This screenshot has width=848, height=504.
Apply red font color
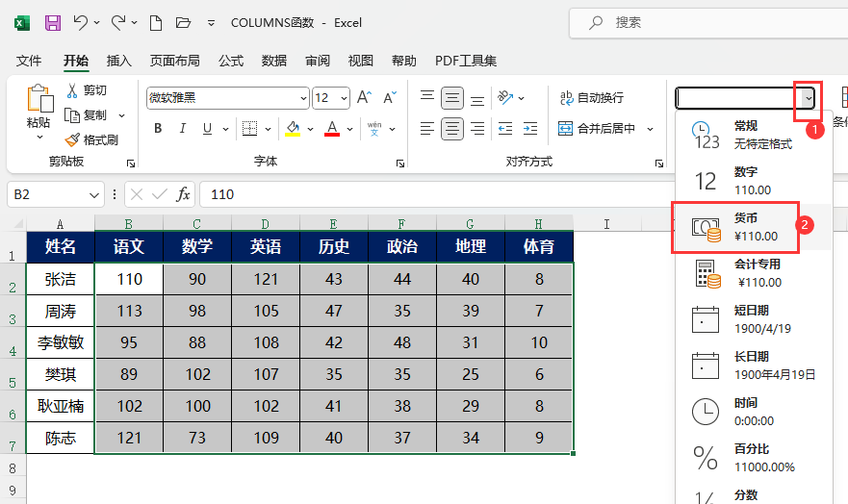pyautogui.click(x=332, y=129)
